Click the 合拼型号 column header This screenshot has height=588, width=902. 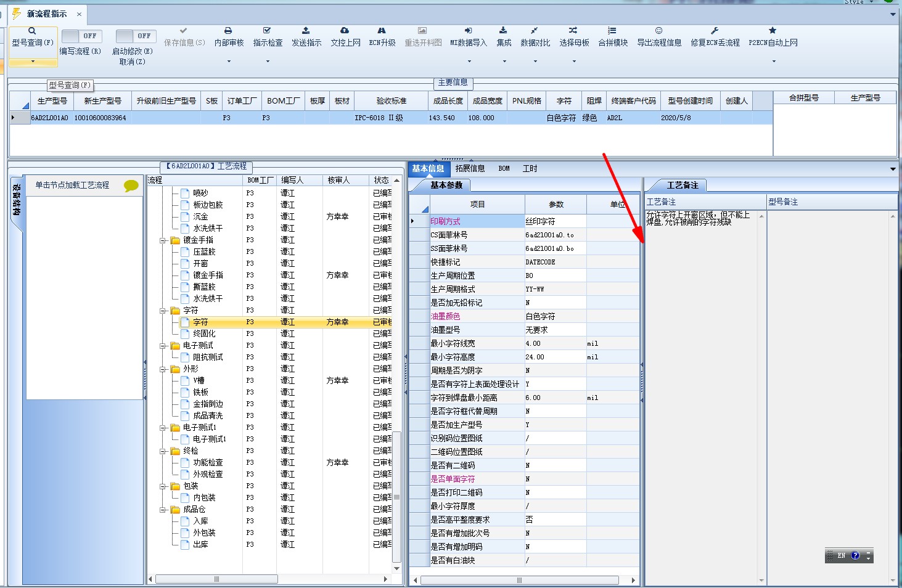click(804, 97)
